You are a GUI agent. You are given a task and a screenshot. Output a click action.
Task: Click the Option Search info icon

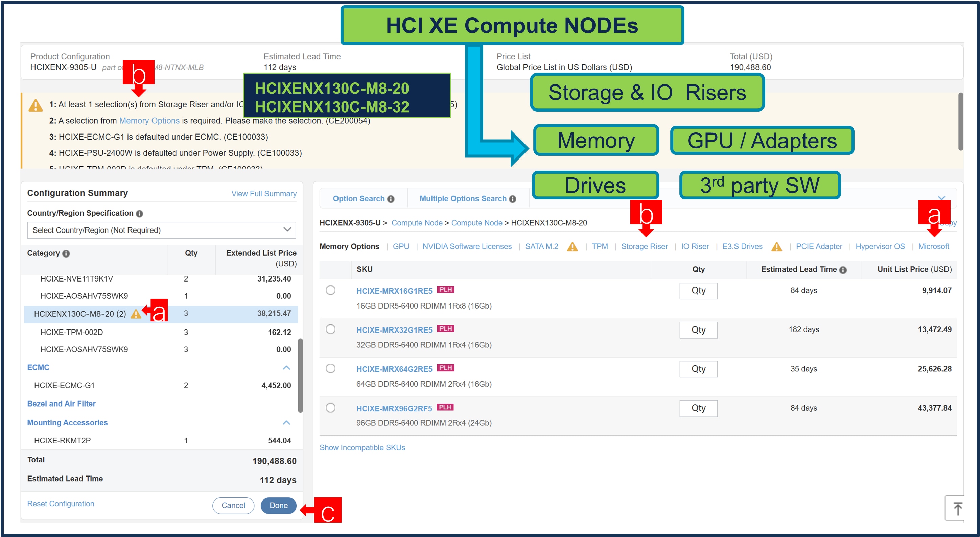tap(391, 199)
